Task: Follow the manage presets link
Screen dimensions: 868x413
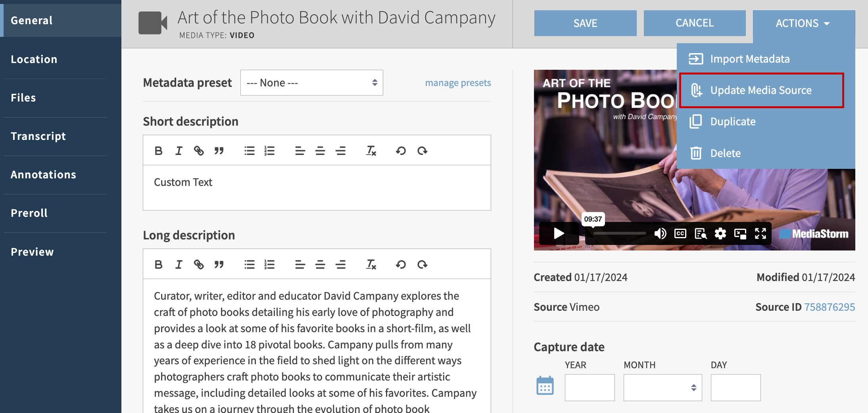Action: (x=458, y=83)
